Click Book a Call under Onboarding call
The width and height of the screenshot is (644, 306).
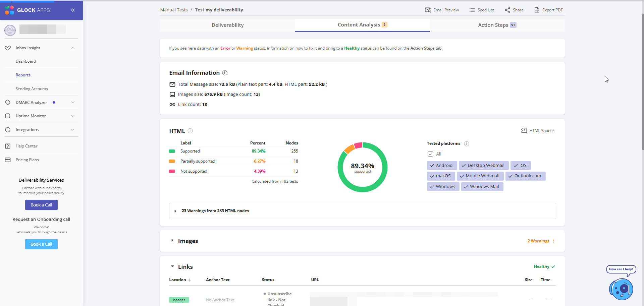click(41, 244)
